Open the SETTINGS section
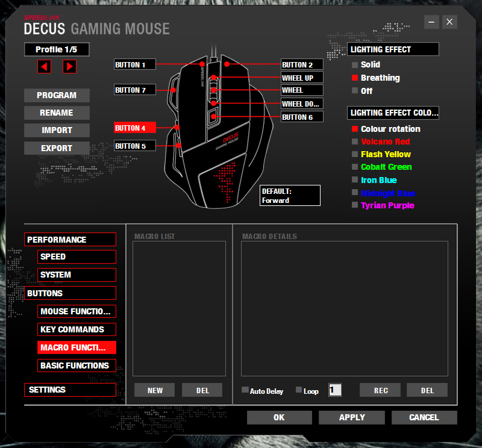Screen dimensions: 482x448 70,390
